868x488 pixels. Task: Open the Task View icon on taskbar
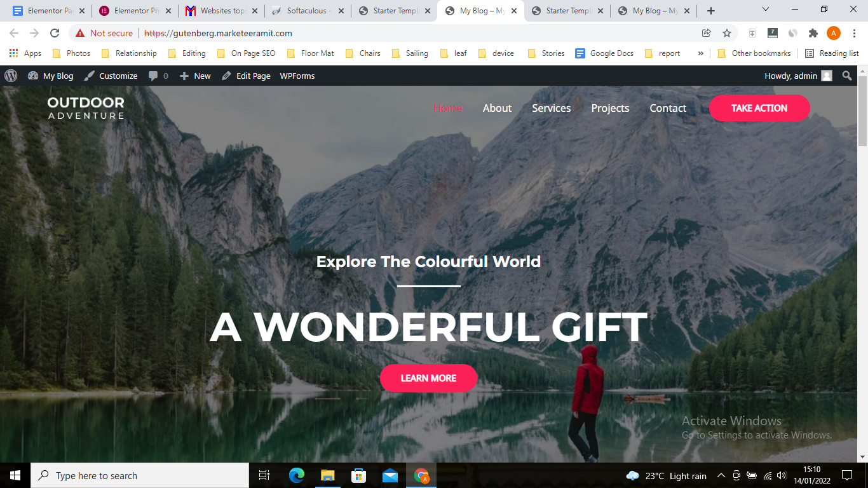[x=265, y=475]
